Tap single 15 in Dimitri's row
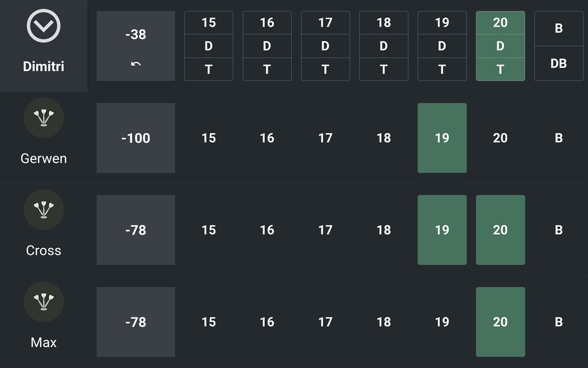Screen dimensions: 588x368 209,23
